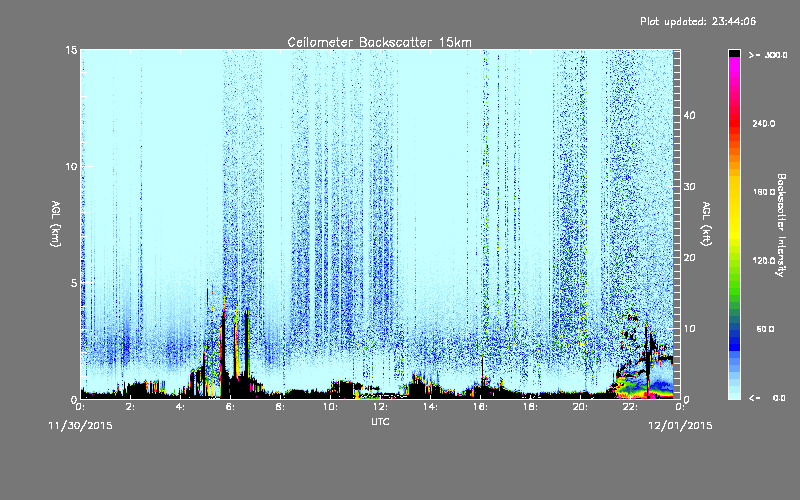Click the "10:" hour tick label
Viewport: 800px width, 500px height.
point(330,407)
